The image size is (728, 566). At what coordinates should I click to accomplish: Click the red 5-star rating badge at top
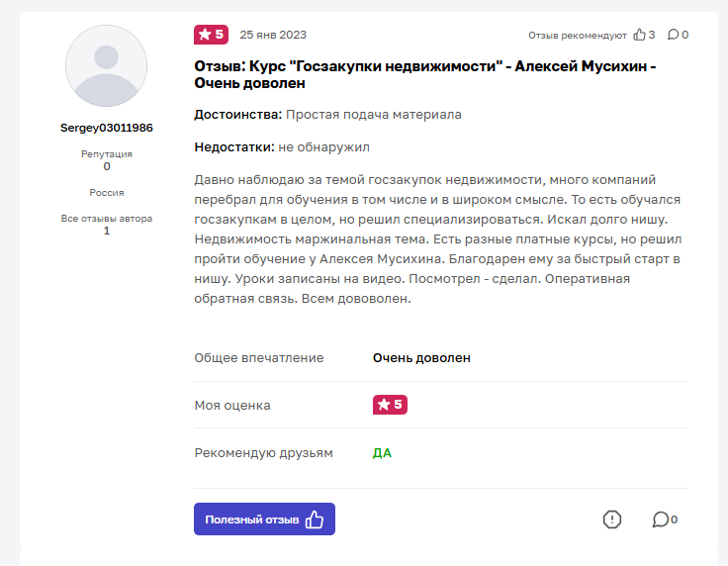[211, 35]
